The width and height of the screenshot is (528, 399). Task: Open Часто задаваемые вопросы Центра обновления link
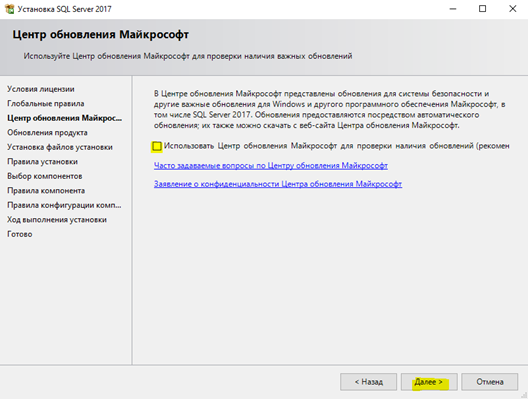(271, 166)
